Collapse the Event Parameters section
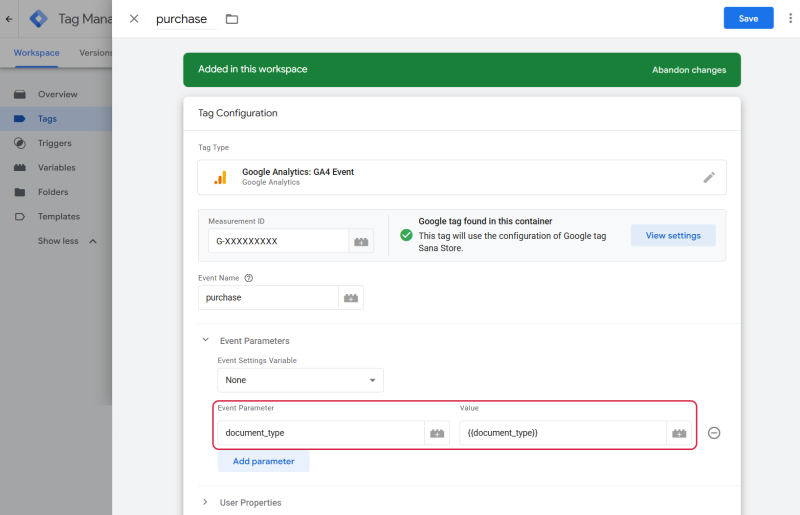Viewport: 800px width, 515px height. [206, 340]
